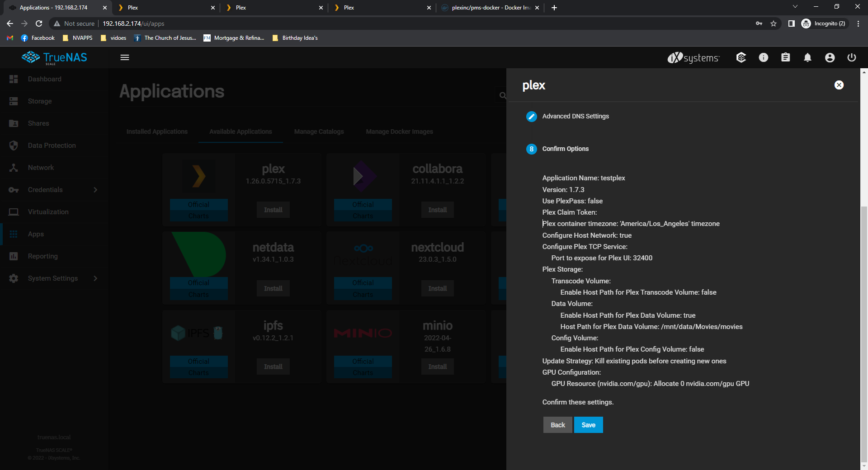Bookmark this page with star icon
868x470 pixels.
tap(774, 23)
